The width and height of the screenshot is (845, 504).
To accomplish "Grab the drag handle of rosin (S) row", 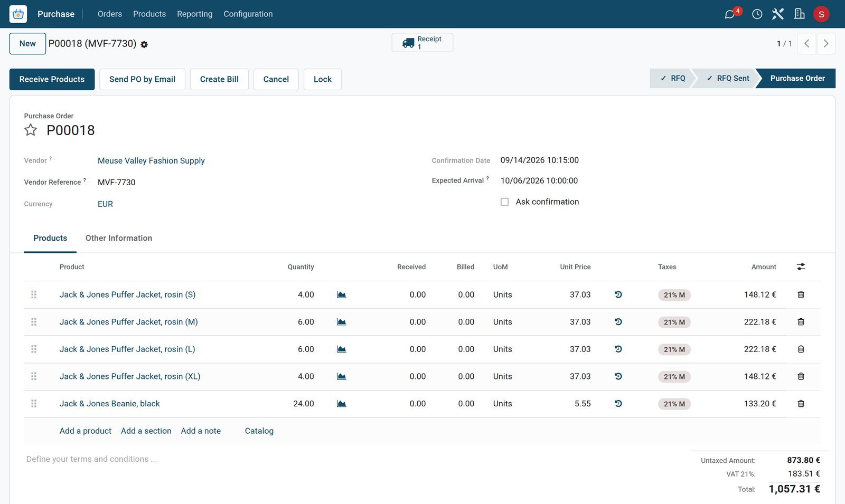I will [x=34, y=294].
